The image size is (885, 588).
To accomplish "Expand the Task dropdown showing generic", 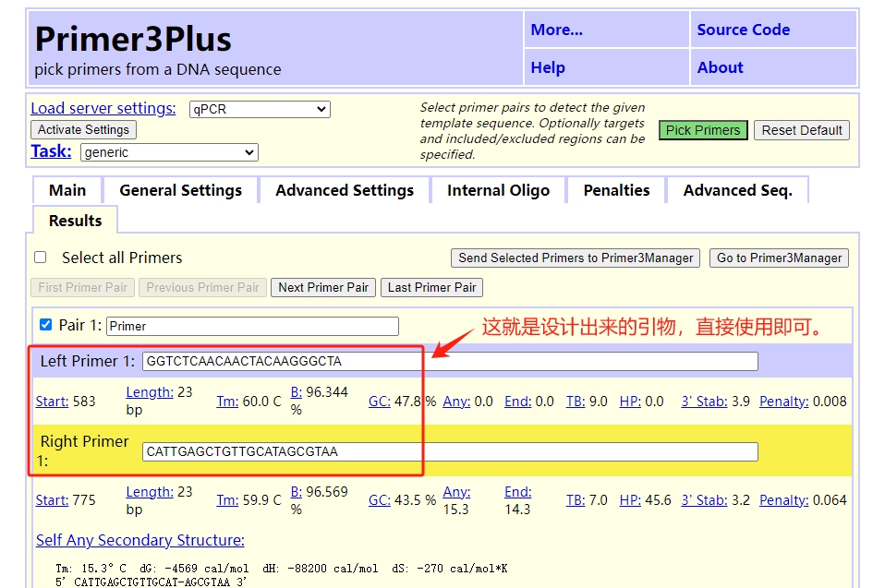I will 169,152.
